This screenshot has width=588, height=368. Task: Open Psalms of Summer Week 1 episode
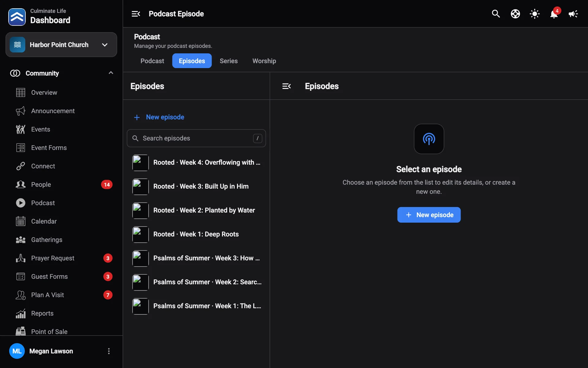pos(196,306)
